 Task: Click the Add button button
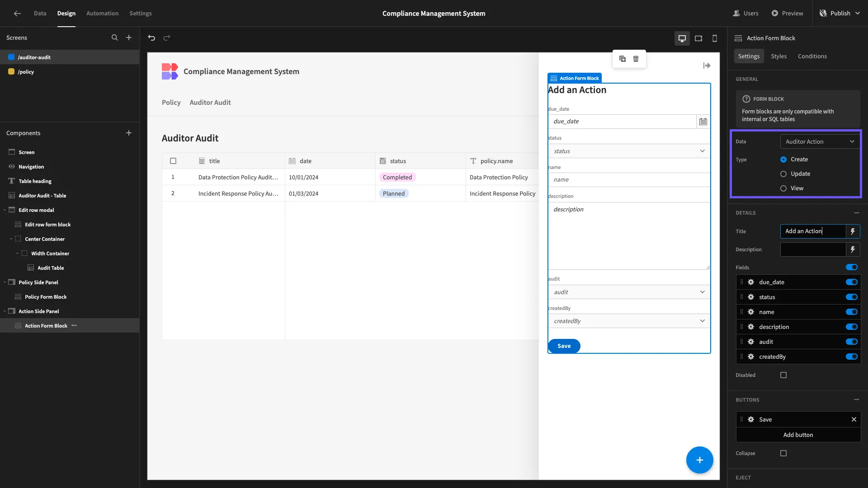pyautogui.click(x=798, y=435)
